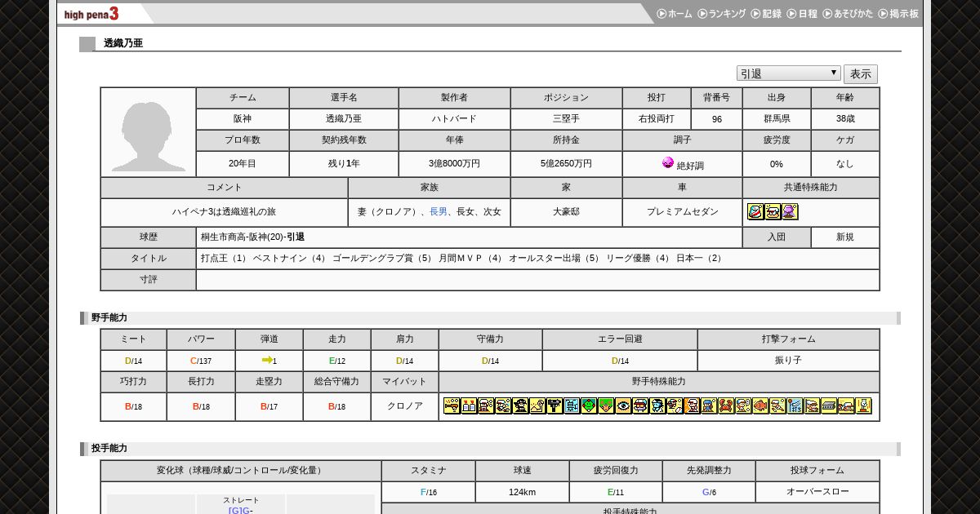Viewport: 980px width, 514px height.
Task: Click the high pena 3 logo
Action: (x=91, y=14)
